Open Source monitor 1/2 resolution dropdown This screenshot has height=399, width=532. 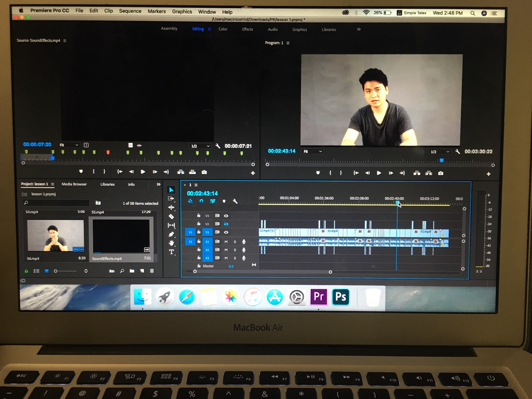click(201, 146)
